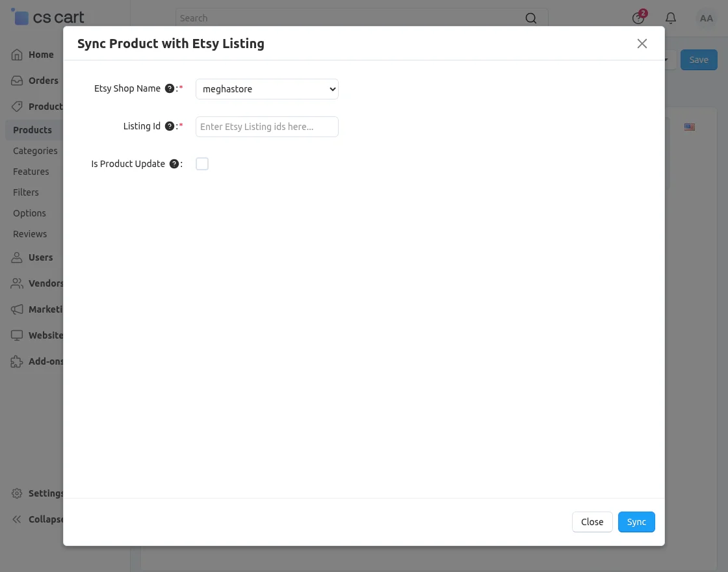728x572 pixels.
Task: Collapse the sidebar with the chevron icon
Action: 17,519
